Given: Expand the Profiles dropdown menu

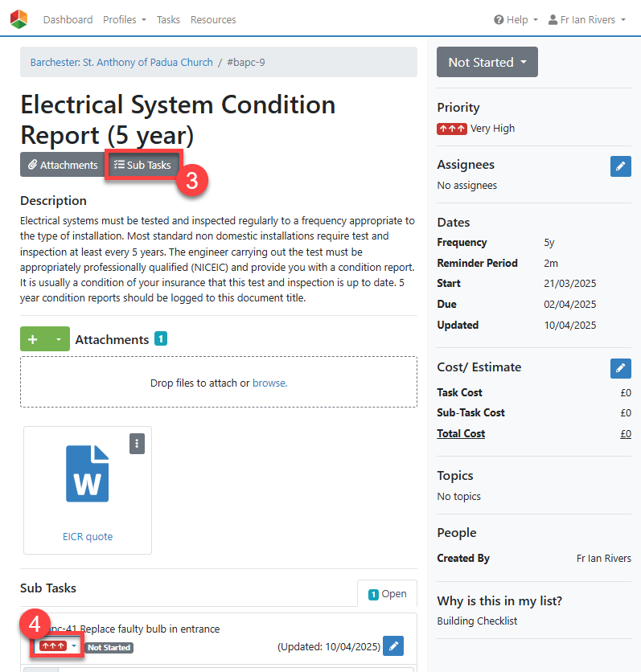Looking at the screenshot, I should tap(124, 19).
